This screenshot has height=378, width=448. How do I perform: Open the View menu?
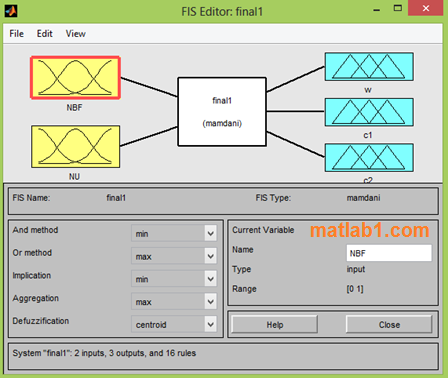click(x=76, y=34)
